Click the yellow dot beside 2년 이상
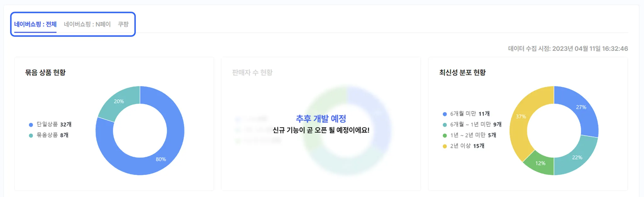The image size is (644, 197). coord(445,146)
